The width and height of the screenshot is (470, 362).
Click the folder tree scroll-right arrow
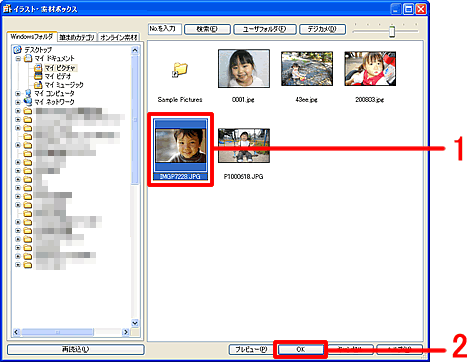pos(126,332)
